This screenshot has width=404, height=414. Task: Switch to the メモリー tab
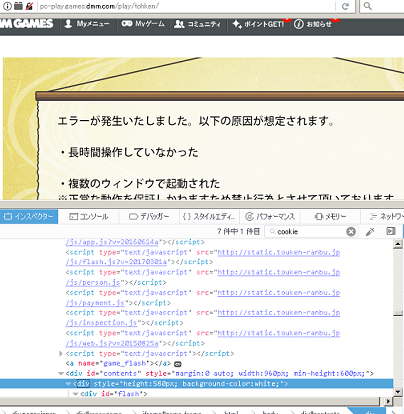pyautogui.click(x=330, y=217)
